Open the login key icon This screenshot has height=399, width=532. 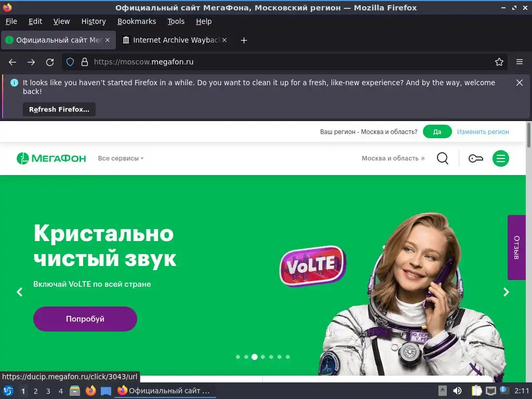[476, 158]
